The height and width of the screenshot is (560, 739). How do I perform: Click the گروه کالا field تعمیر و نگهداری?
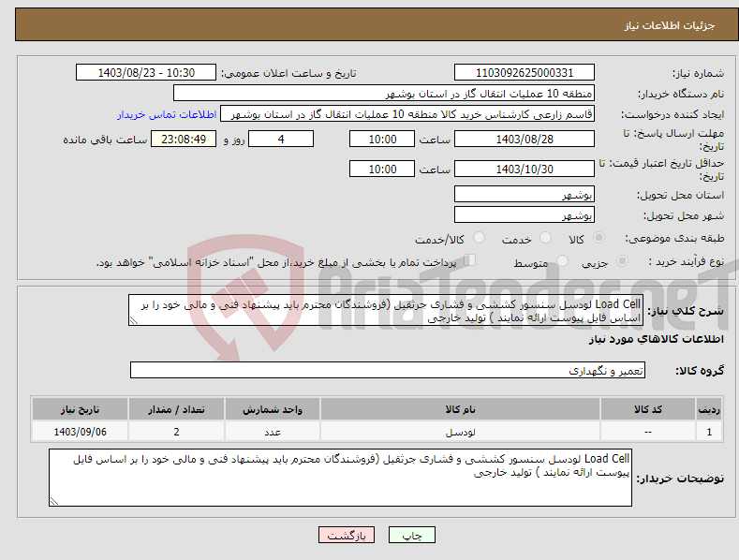tap(388, 370)
